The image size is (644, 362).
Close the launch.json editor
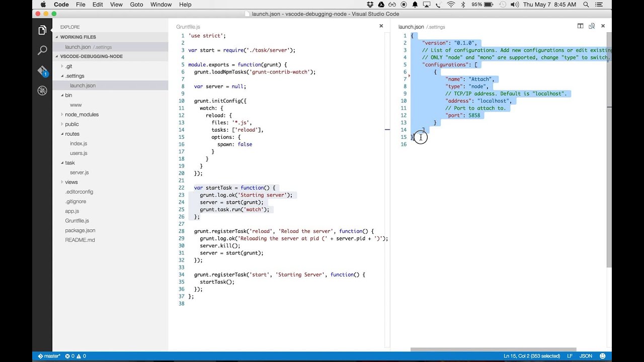pyautogui.click(x=603, y=26)
